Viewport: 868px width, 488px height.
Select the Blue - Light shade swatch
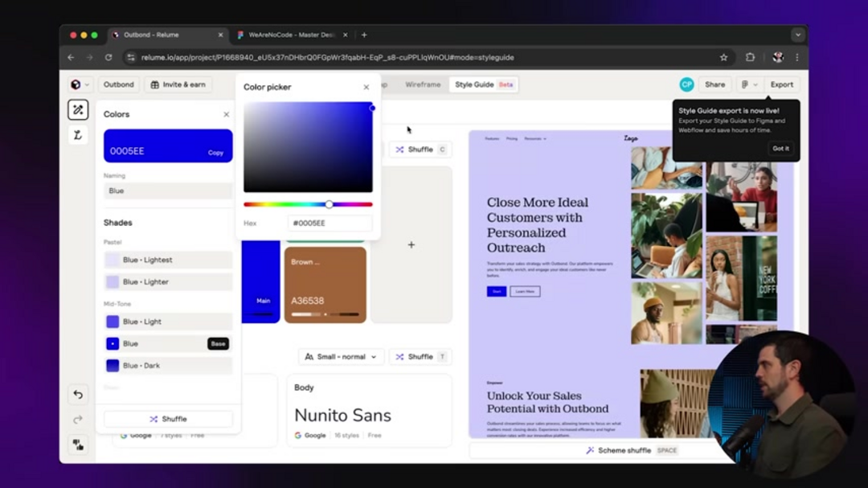click(x=168, y=322)
